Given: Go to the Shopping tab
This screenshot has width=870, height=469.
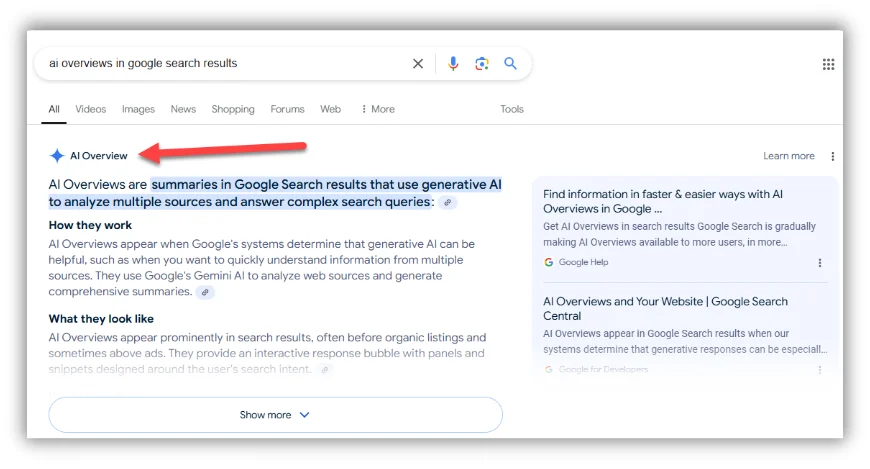Looking at the screenshot, I should click(233, 109).
